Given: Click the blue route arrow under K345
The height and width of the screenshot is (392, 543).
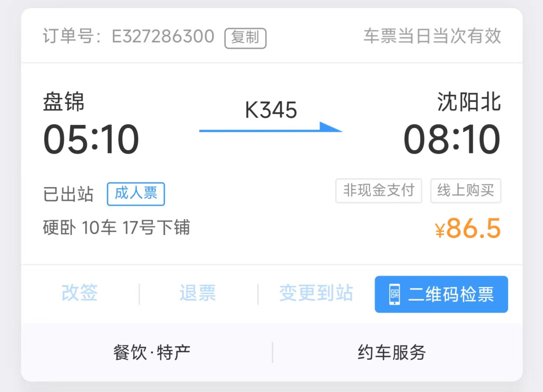Looking at the screenshot, I should (x=270, y=129).
